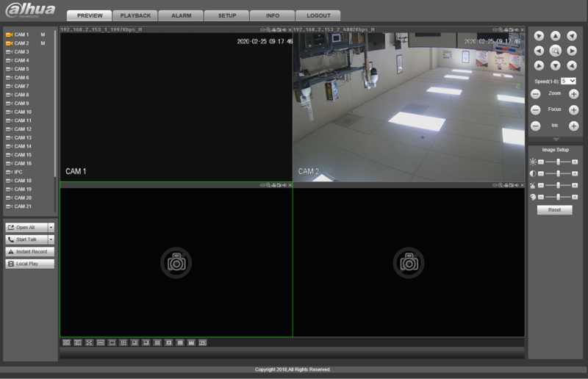Image resolution: width=588 pixels, height=379 pixels.
Task: Click the Open All button
Action: (x=26, y=228)
